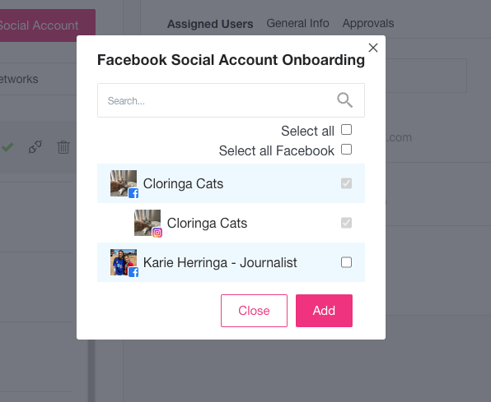This screenshot has height=402, width=491.
Task: Click the trash delete icon
Action: click(63, 147)
